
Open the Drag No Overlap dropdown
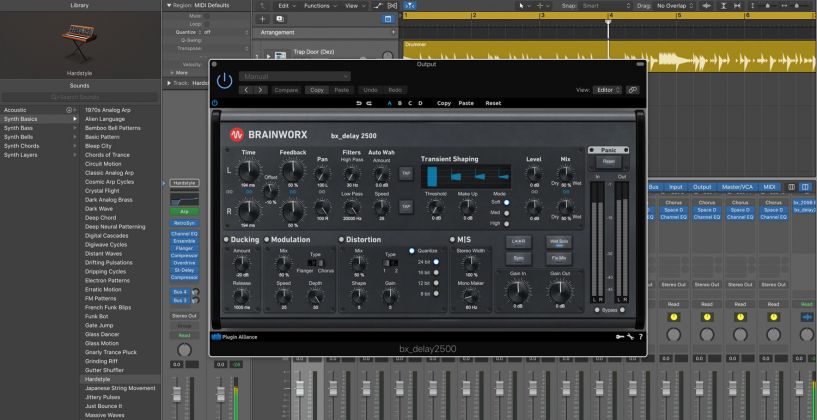click(x=675, y=6)
